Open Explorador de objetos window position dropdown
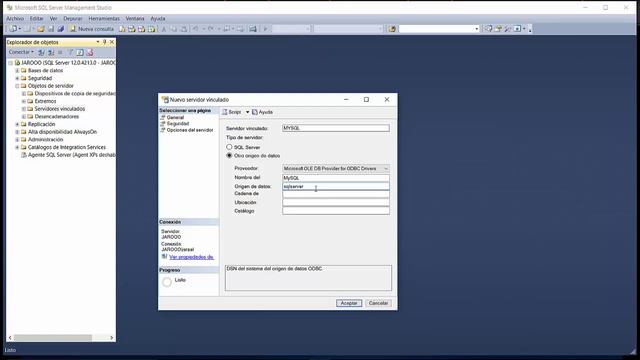The image size is (640, 360). click(x=98, y=42)
